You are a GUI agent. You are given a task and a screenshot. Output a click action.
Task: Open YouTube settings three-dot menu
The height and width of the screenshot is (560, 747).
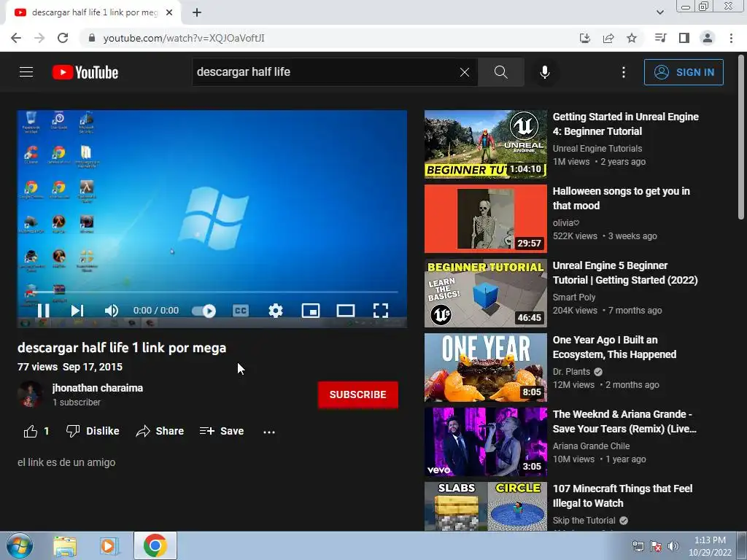624,72
